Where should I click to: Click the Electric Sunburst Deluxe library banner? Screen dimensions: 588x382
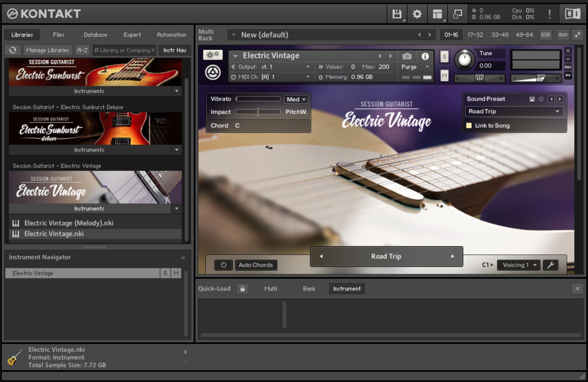click(95, 128)
